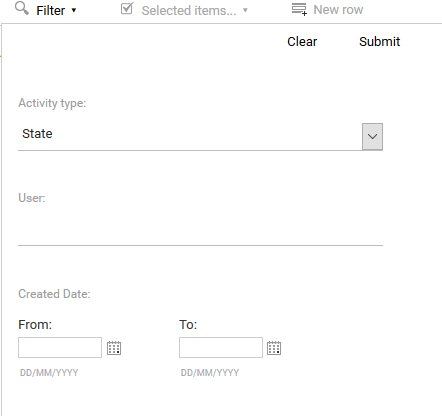Open the Filter menu label

(51, 11)
